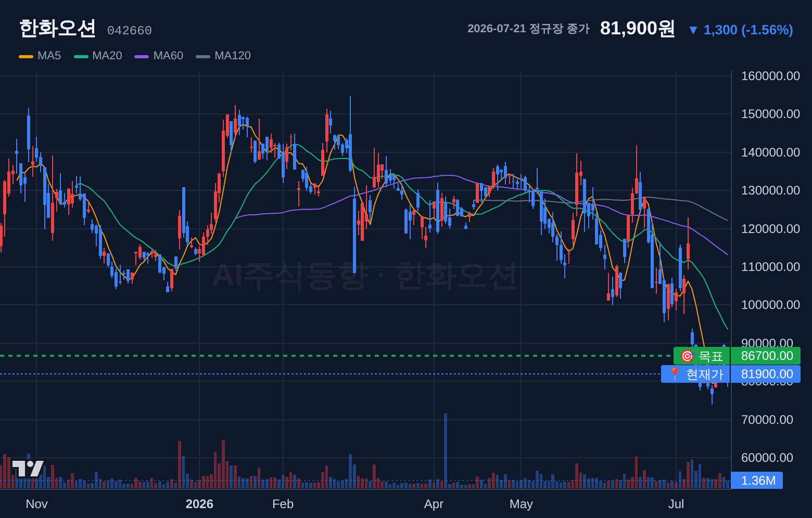Click the 140000.00 price axis label
The height and width of the screenshot is (518, 812).
[x=770, y=152]
